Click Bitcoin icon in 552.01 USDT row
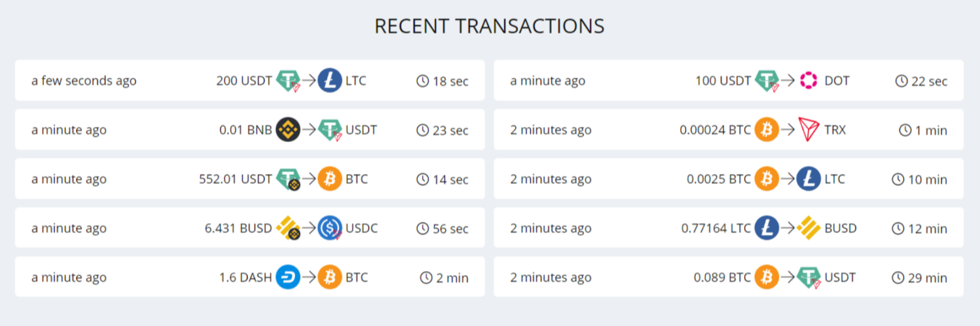The width and height of the screenshot is (980, 326). (x=330, y=179)
